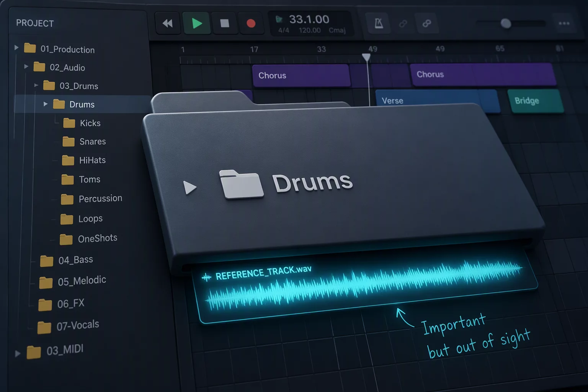Screen dimensions: 588x392
Task: Click the folder icon beside HiHats
Action: [68, 160]
